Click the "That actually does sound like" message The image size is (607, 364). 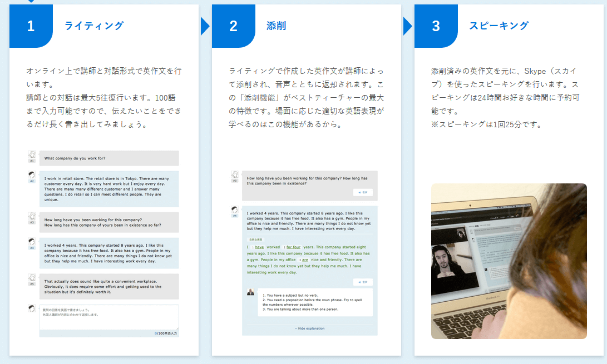tap(109, 287)
